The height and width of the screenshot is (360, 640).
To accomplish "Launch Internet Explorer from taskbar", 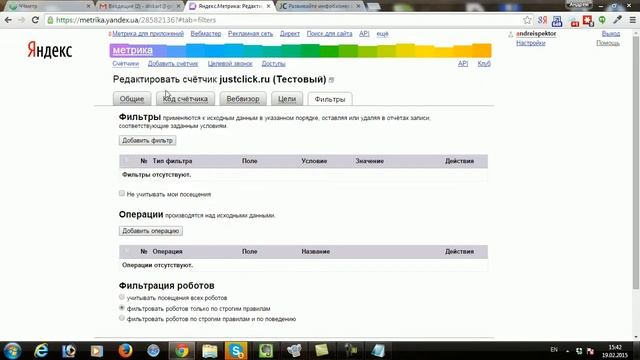I will (41, 351).
